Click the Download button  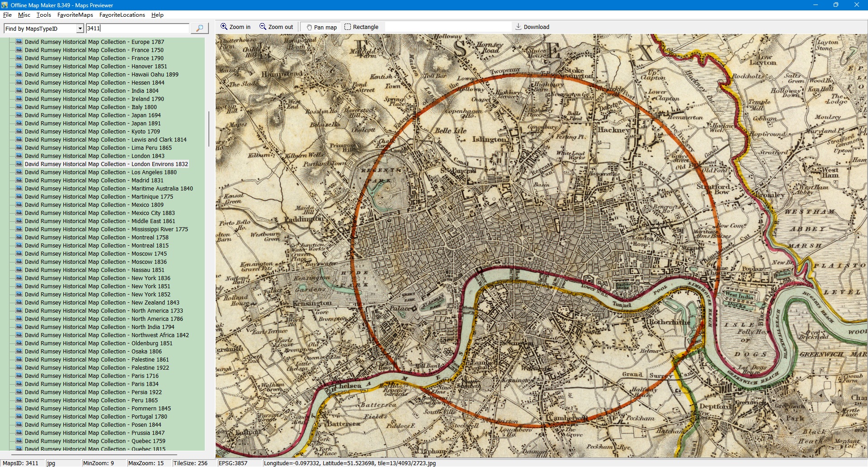[532, 27]
